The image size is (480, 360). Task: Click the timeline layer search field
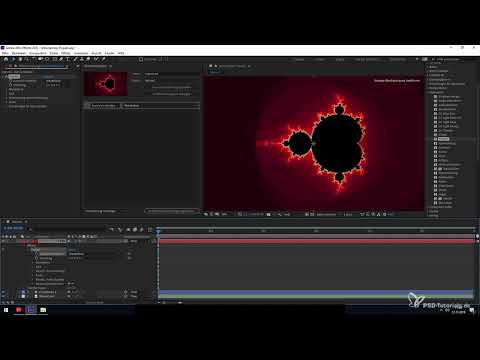pos(69,229)
